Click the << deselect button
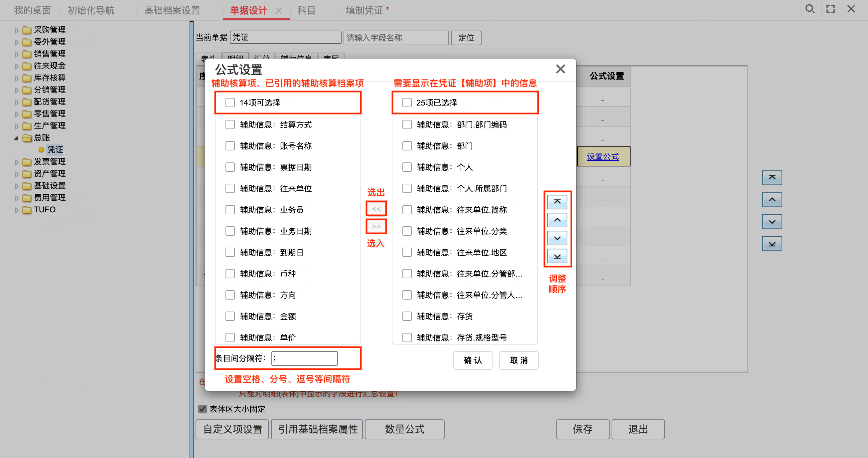Image resolution: width=868 pixels, height=458 pixels. 376,209
